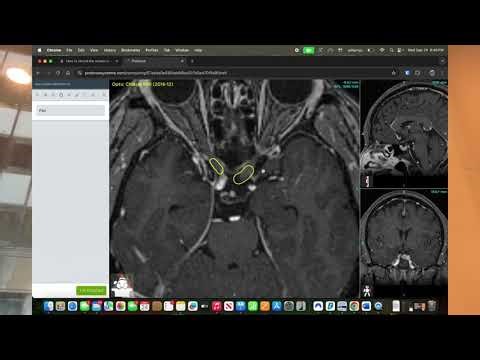Open the Bookmarks menu
This screenshot has width=480, height=360.
pos(130,50)
